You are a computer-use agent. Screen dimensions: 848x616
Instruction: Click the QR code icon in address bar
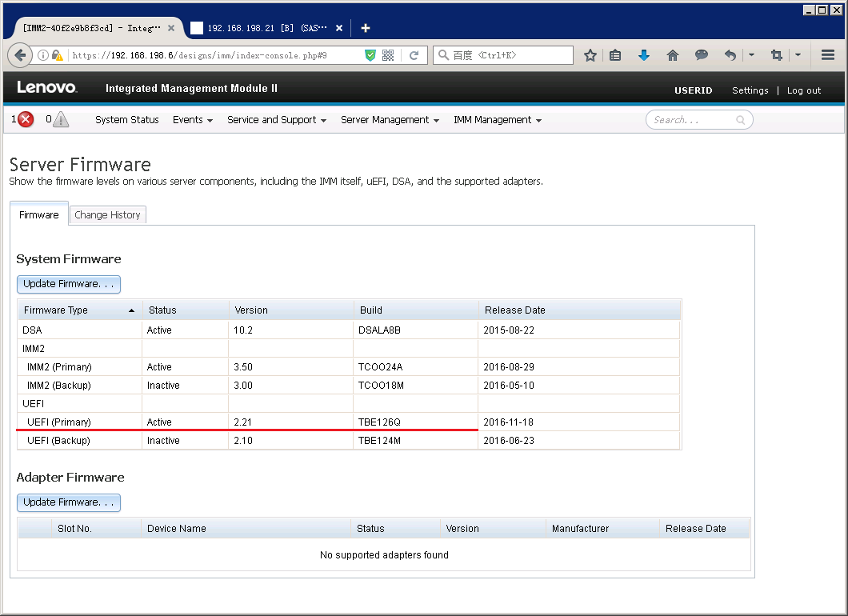[x=388, y=55]
